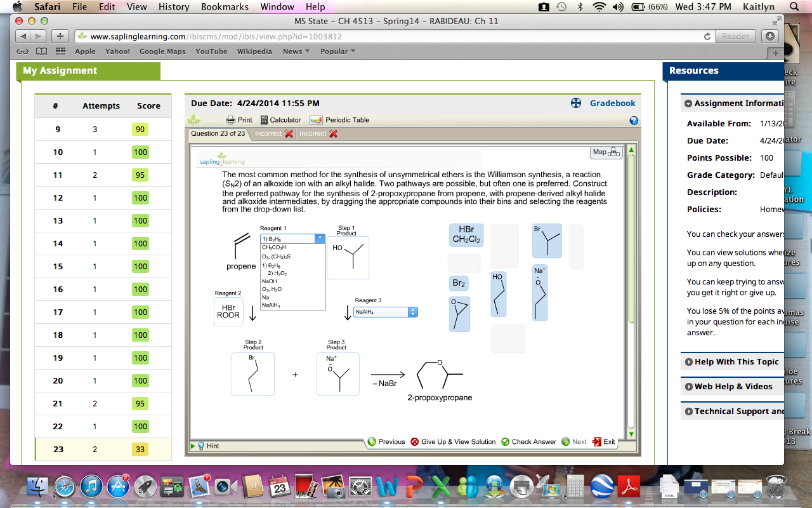Click the Safari reload page icon
The height and width of the screenshot is (508, 812).
pyautogui.click(x=707, y=36)
